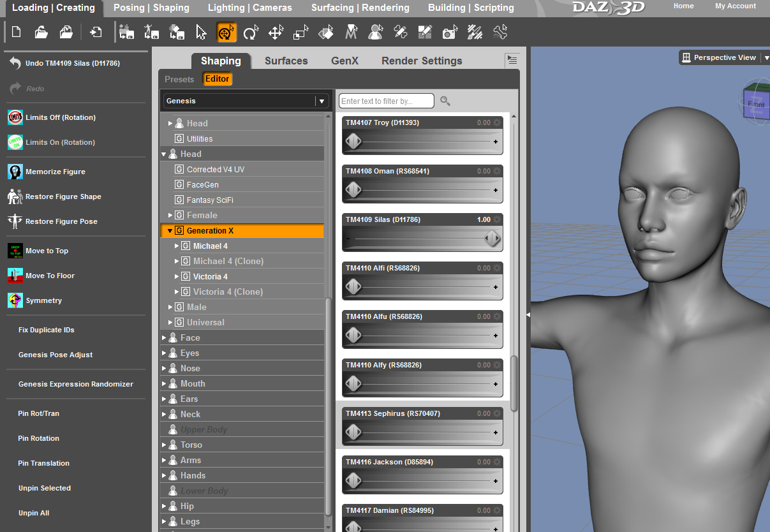Expand the Victoria 4 subgroup

177,277
